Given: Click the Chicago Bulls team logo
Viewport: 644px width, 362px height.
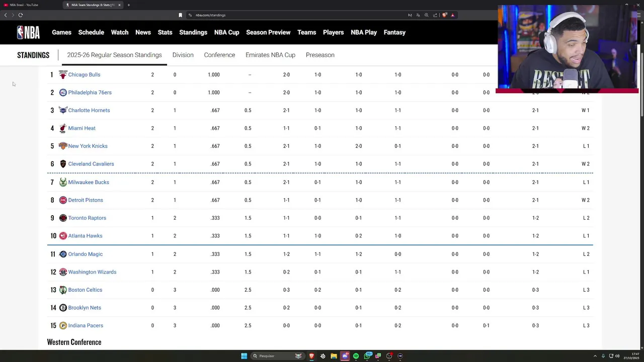Looking at the screenshot, I should pos(63,74).
